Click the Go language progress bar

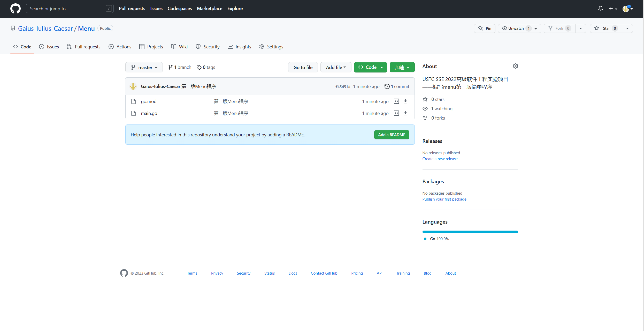(470, 232)
